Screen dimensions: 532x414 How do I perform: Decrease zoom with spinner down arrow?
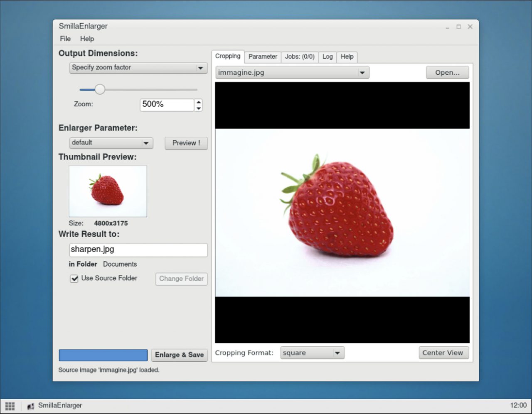pyautogui.click(x=199, y=108)
